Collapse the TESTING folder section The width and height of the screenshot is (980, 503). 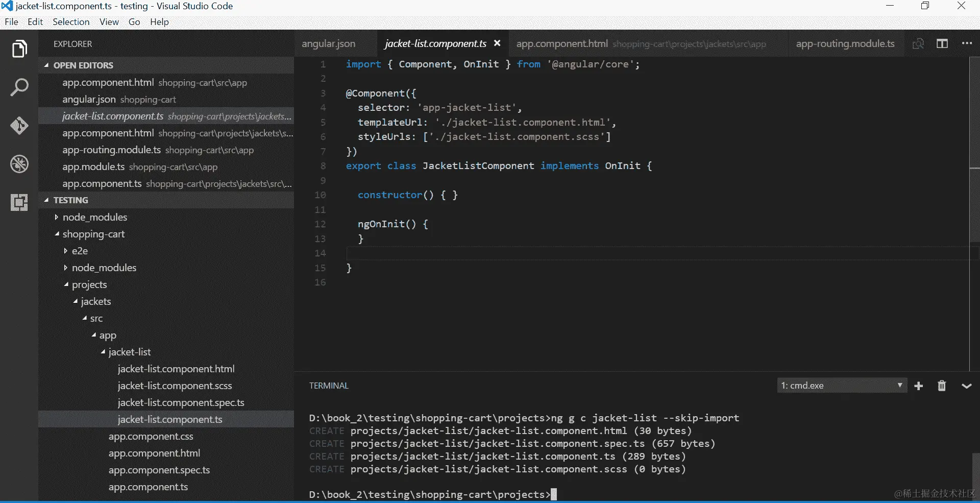pyautogui.click(x=166, y=200)
